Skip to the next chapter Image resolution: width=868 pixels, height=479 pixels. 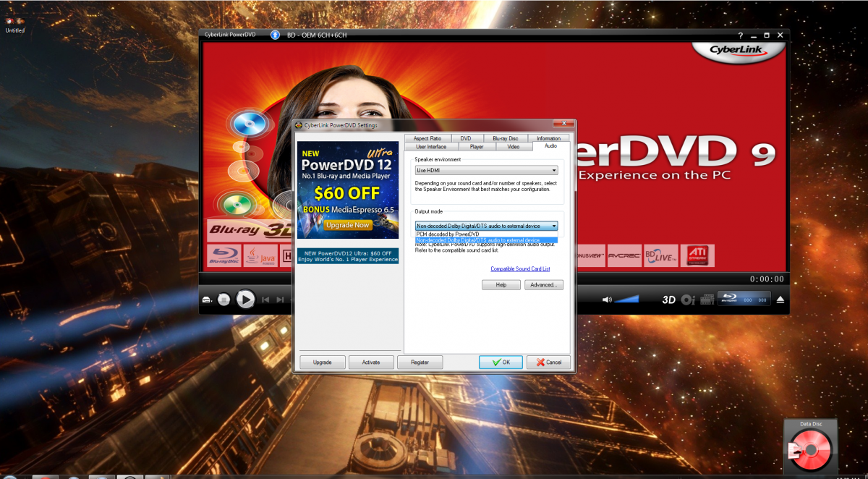coord(281,300)
